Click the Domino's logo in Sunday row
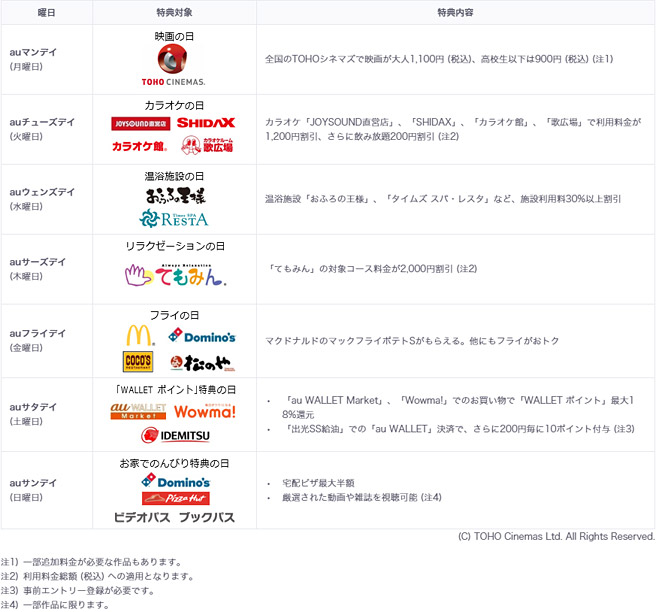Screen dimensions: 656x612 [x=176, y=481]
